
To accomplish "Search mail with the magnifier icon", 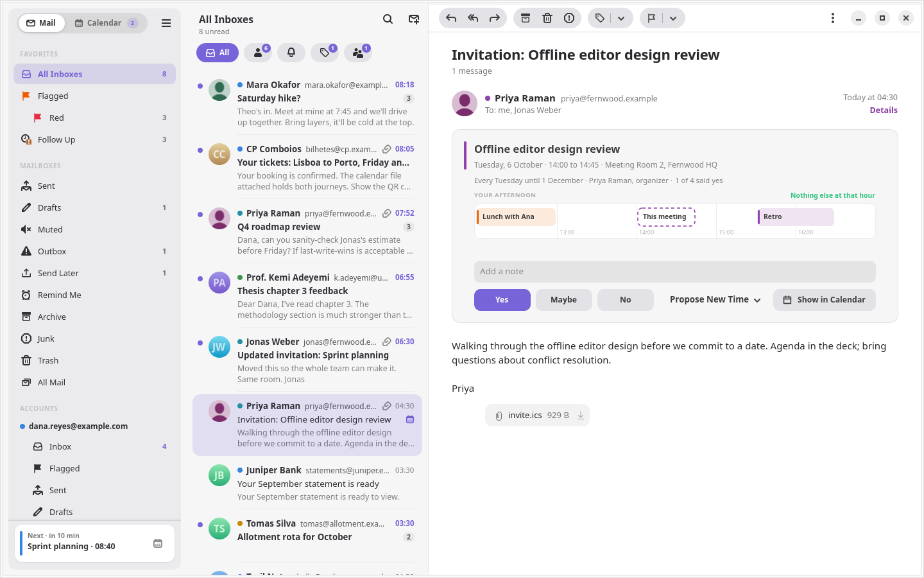I will click(x=388, y=19).
